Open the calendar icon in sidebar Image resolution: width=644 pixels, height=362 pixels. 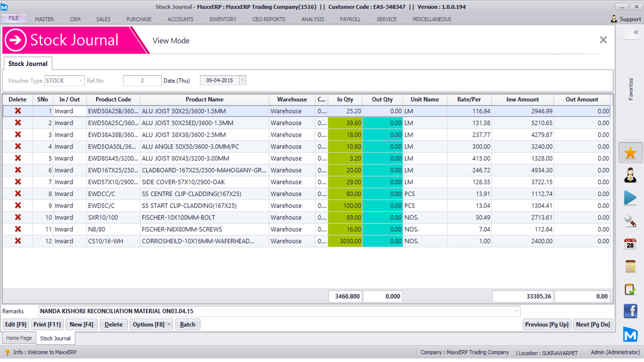(x=630, y=243)
